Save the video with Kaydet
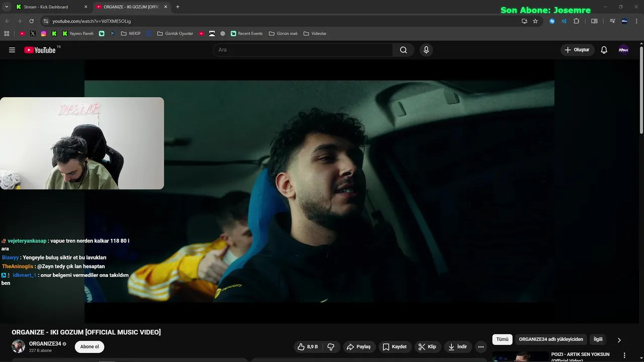This screenshot has width=644, height=362. click(394, 347)
